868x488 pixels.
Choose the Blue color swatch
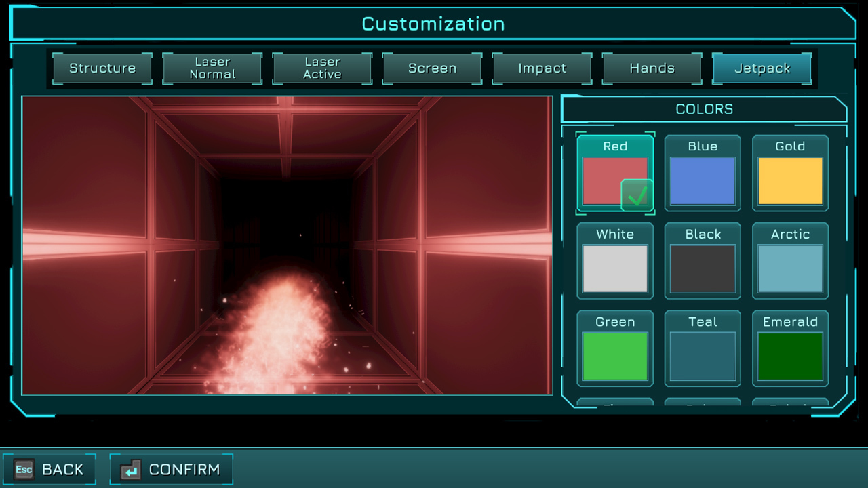[x=703, y=181]
